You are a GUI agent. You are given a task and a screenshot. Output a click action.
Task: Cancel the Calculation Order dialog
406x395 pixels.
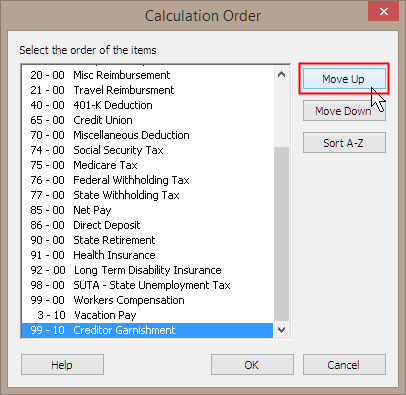pos(344,364)
